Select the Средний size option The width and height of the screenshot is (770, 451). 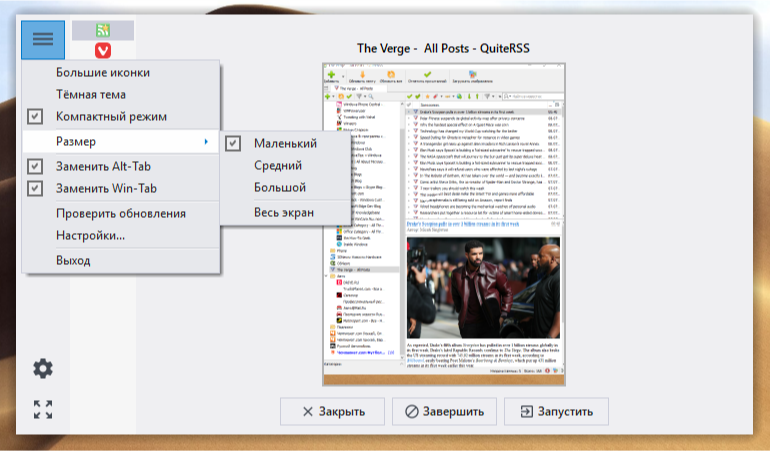pyautogui.click(x=285, y=166)
